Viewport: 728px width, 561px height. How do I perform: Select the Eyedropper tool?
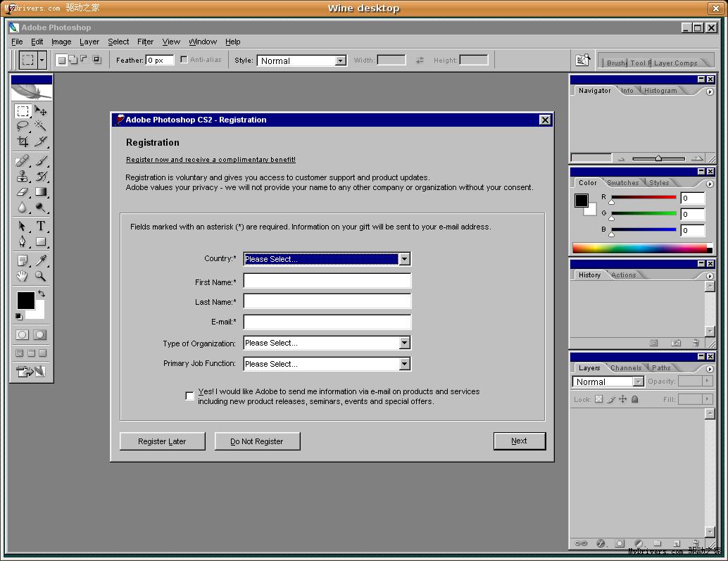tap(40, 260)
